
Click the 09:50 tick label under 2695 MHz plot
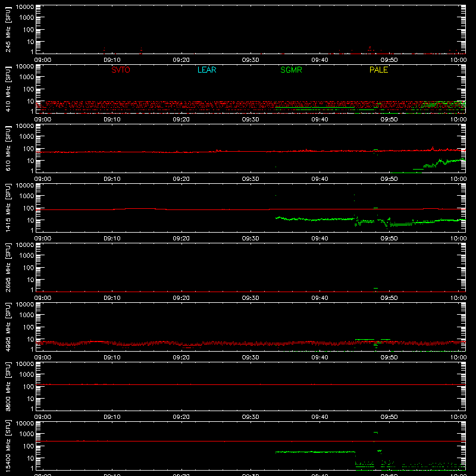[389, 298]
